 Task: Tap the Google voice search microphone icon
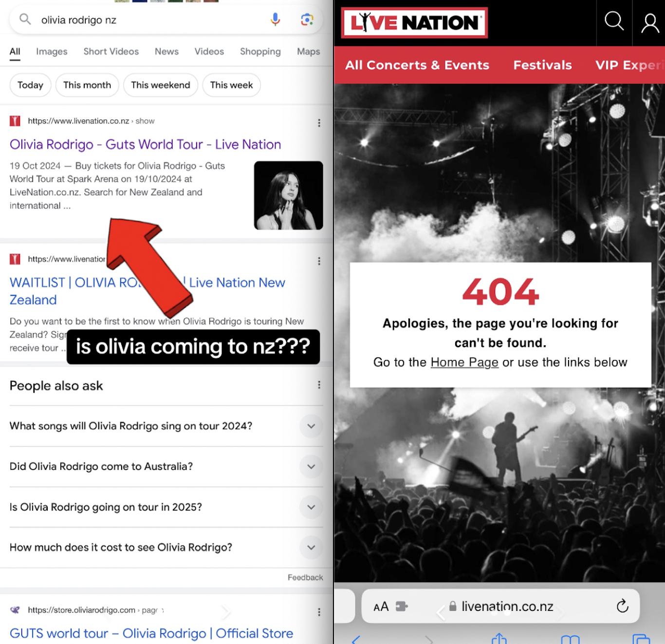coord(275,19)
